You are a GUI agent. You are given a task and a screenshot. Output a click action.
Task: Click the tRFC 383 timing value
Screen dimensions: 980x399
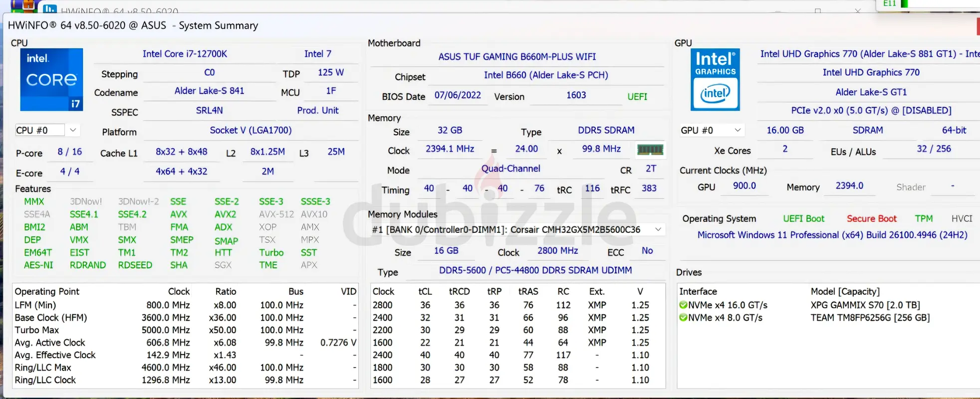click(649, 188)
